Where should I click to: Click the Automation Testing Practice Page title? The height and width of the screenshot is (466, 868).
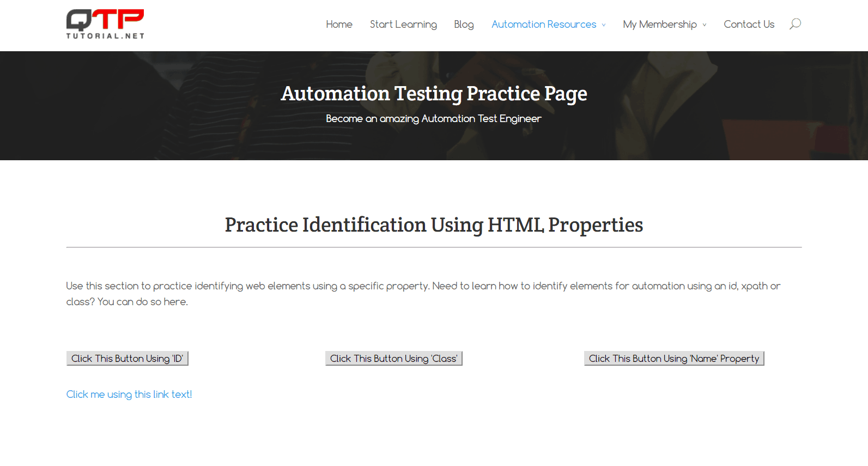(x=434, y=94)
